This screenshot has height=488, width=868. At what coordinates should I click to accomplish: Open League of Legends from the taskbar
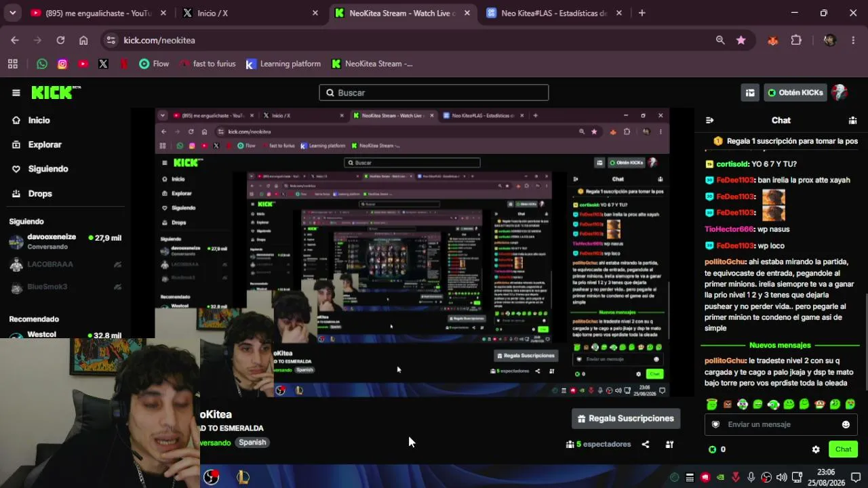(x=243, y=477)
